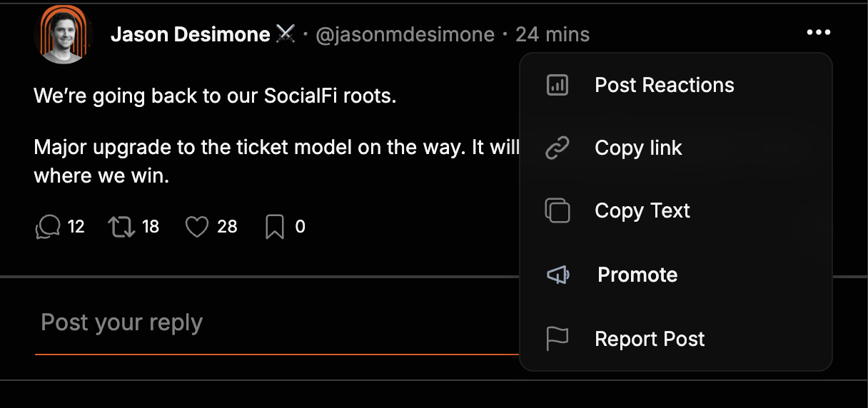Screen dimensions: 868x408
Task: Like the post with the heart icon
Action: click(196, 227)
